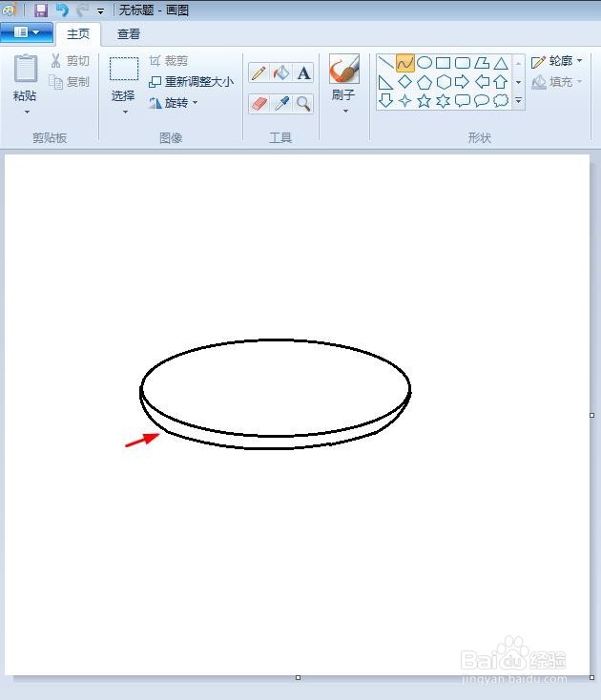Click the Cut (剪切) button
This screenshot has width=601, height=700.
click(70, 61)
